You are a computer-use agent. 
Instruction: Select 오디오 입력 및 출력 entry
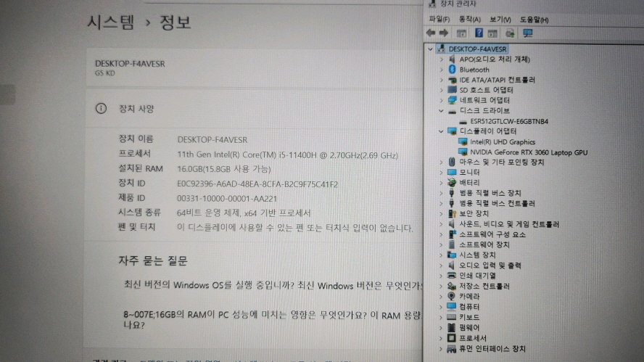pyautogui.click(x=490, y=266)
